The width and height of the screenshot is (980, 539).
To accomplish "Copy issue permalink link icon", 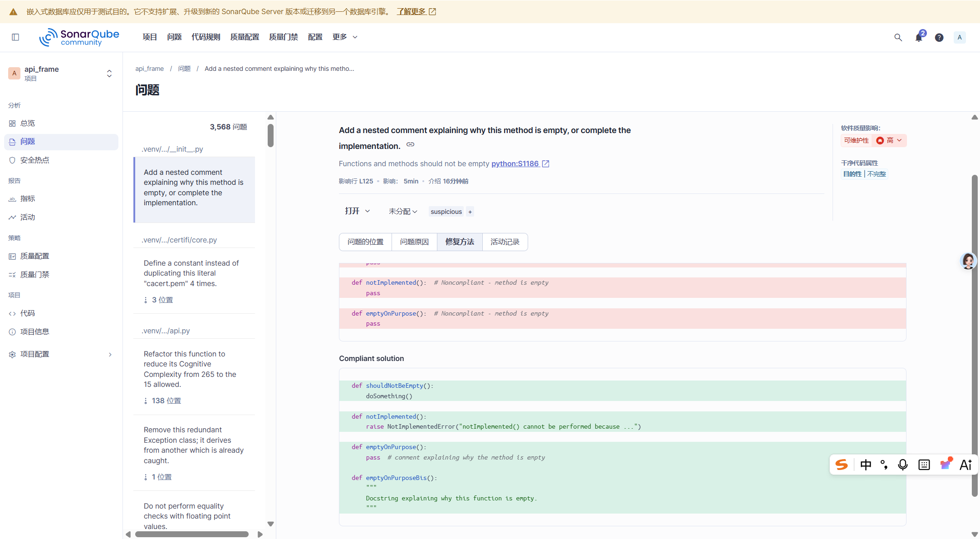I will (x=410, y=144).
